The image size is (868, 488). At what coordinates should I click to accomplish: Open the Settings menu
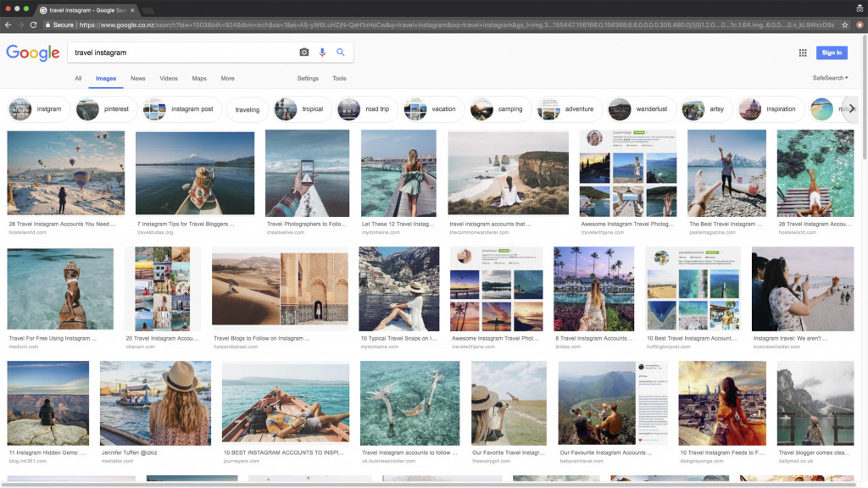308,79
